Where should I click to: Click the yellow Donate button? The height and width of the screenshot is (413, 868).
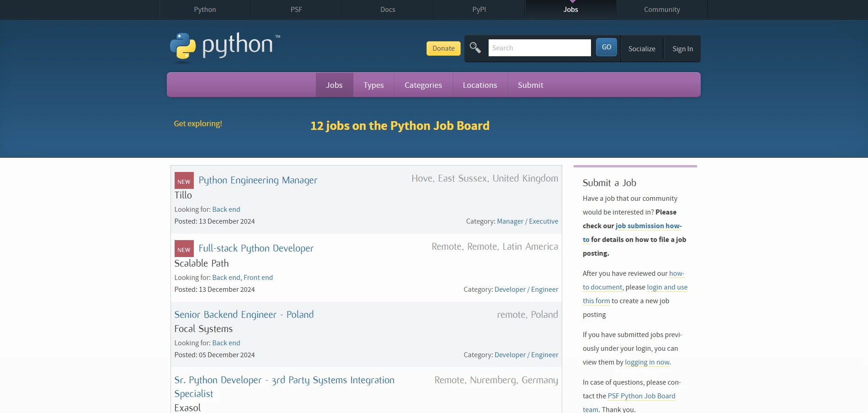[x=443, y=48]
